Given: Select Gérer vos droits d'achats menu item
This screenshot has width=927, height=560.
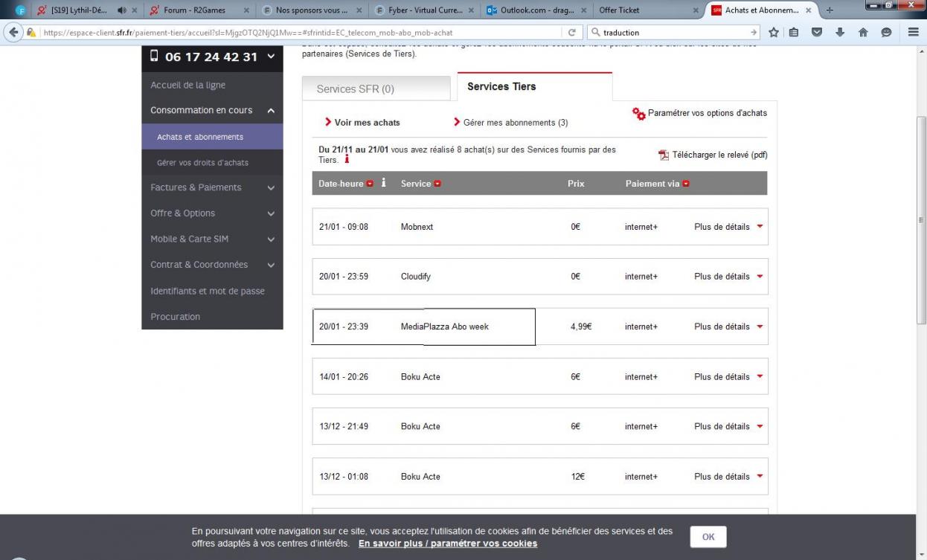Looking at the screenshot, I should tap(202, 163).
